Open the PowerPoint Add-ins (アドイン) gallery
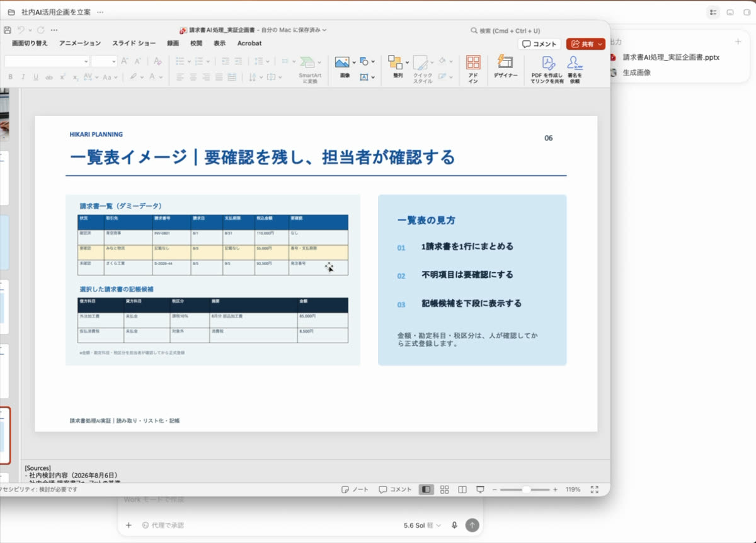The image size is (756, 543). point(473,69)
